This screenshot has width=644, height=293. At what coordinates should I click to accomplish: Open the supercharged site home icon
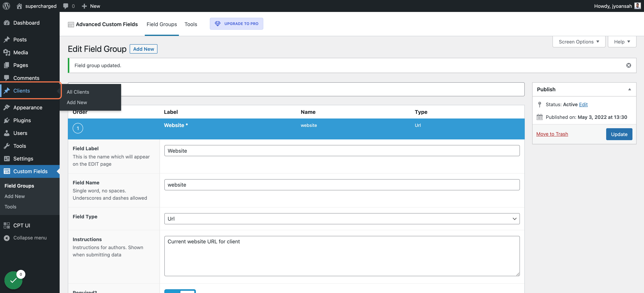coord(19,6)
